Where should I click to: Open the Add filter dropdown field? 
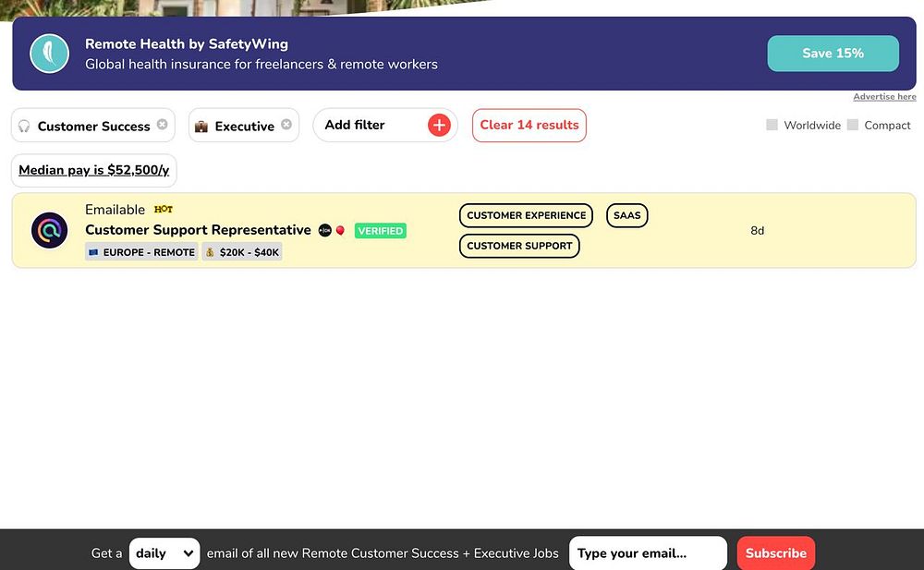coord(385,125)
